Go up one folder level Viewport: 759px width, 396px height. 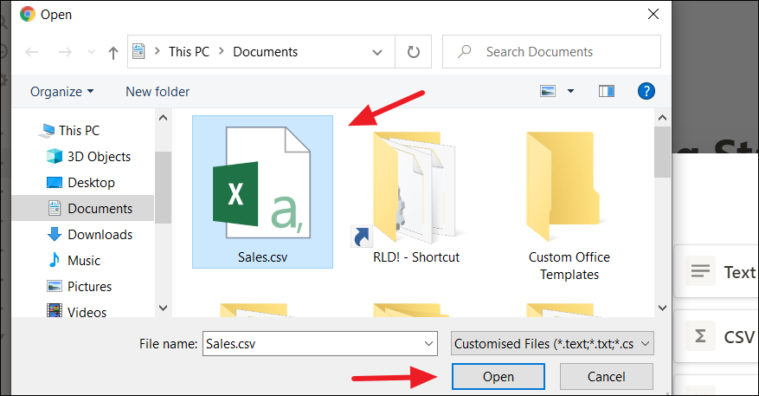coord(113,52)
